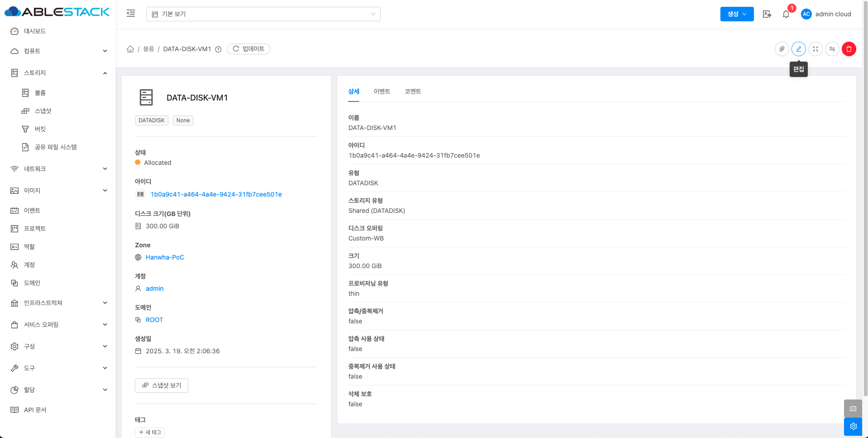
Task: Click the 새 태그 add tag chip
Action: coord(150,432)
